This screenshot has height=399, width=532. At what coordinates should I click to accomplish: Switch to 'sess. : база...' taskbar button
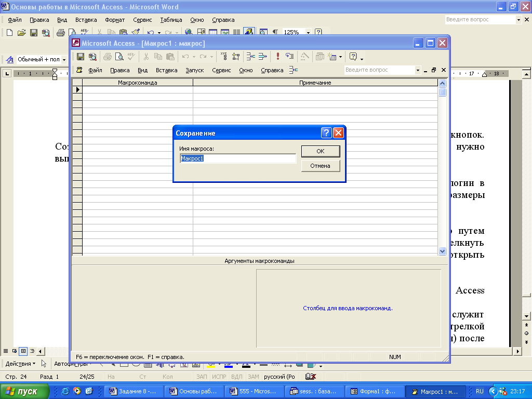pos(315,392)
